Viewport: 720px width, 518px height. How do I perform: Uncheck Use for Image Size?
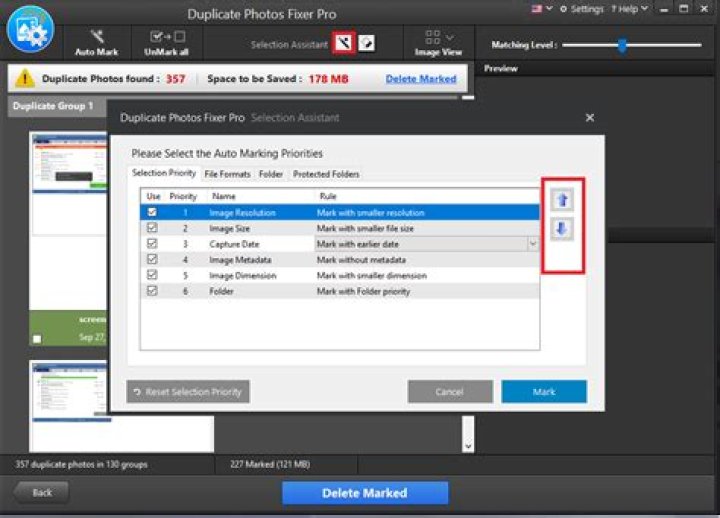point(152,228)
